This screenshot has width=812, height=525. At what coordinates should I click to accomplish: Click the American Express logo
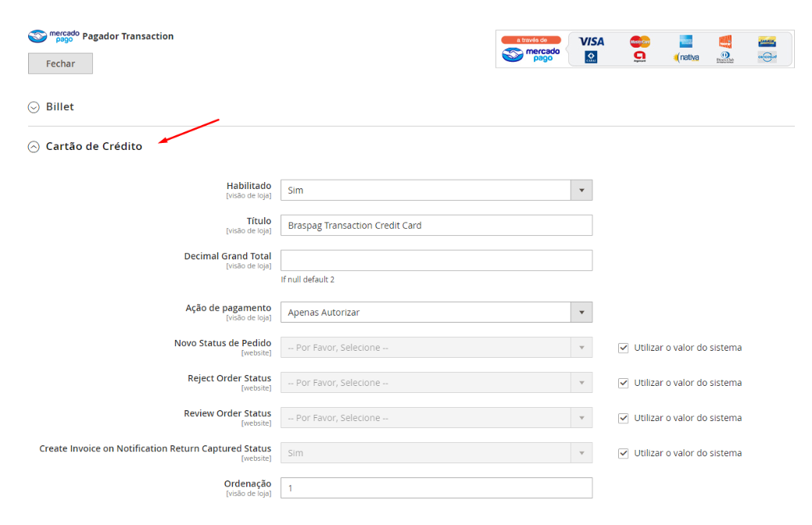click(x=685, y=41)
